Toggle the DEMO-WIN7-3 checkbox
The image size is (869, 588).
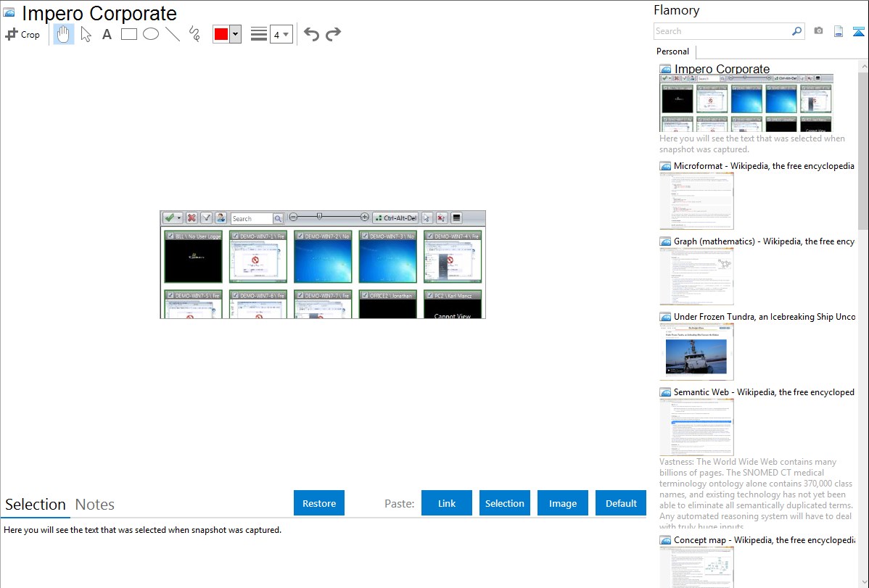click(x=365, y=236)
